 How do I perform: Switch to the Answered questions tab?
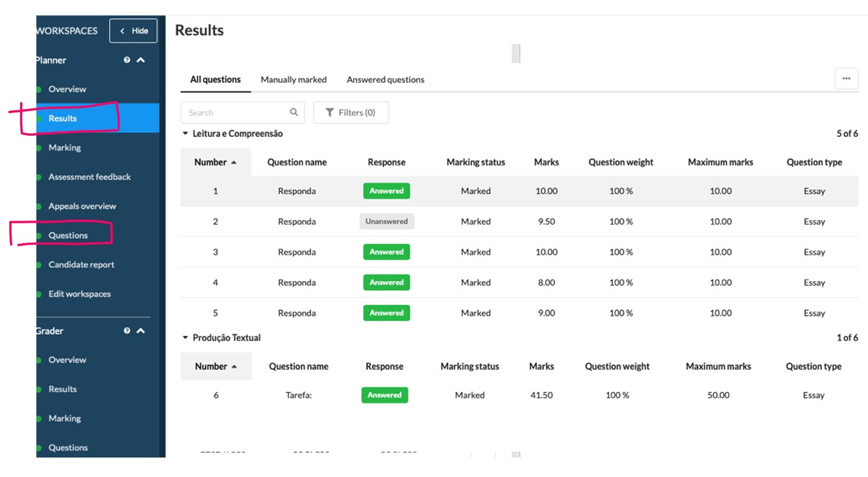[x=385, y=80]
